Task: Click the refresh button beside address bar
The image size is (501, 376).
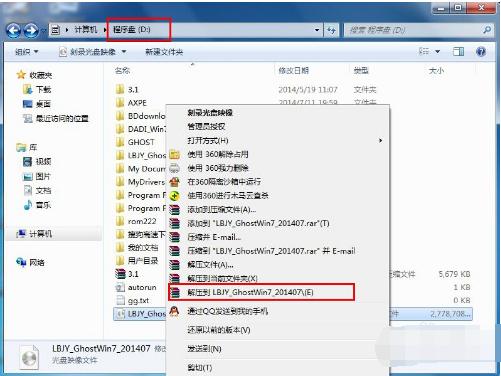Action: 331,30
